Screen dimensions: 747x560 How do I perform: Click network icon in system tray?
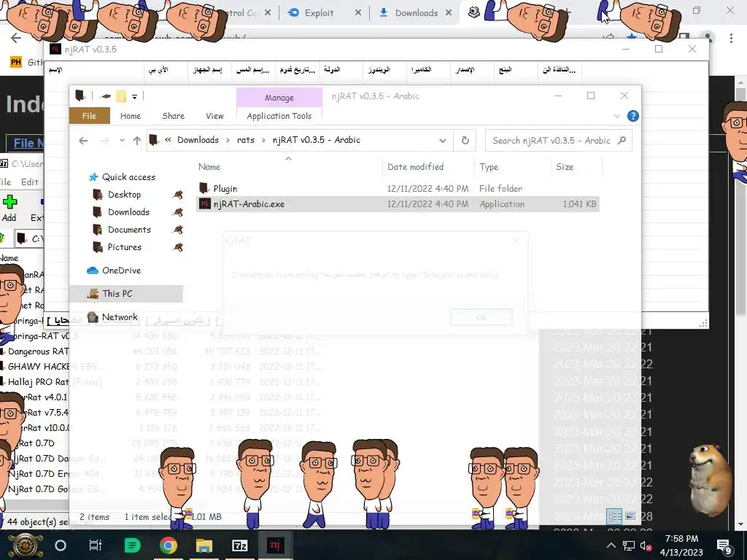[x=629, y=545]
